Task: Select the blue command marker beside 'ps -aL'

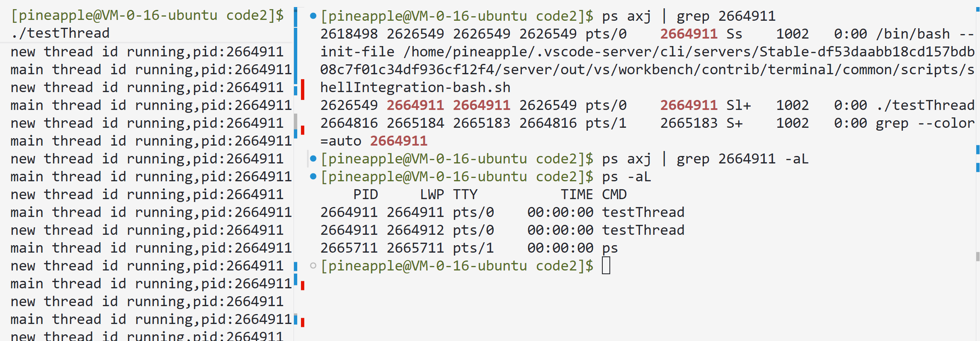Action: point(313,177)
